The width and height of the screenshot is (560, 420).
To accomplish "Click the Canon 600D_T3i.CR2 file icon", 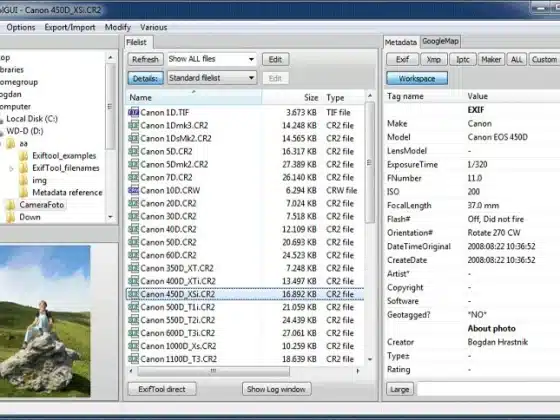I will (133, 333).
